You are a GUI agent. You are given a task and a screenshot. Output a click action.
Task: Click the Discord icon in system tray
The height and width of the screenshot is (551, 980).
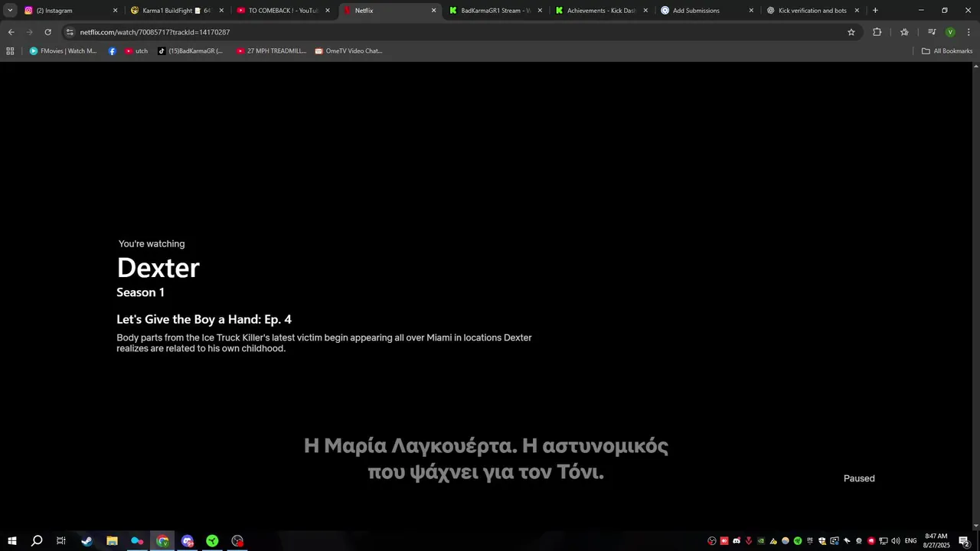(x=737, y=541)
